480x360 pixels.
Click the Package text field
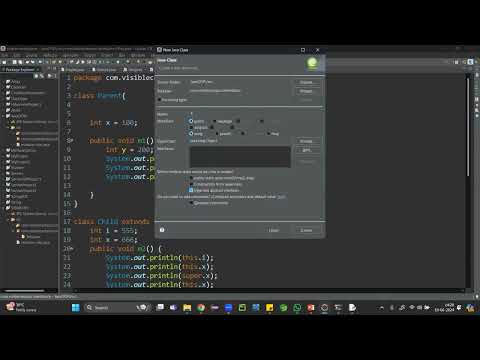[x=239, y=91]
